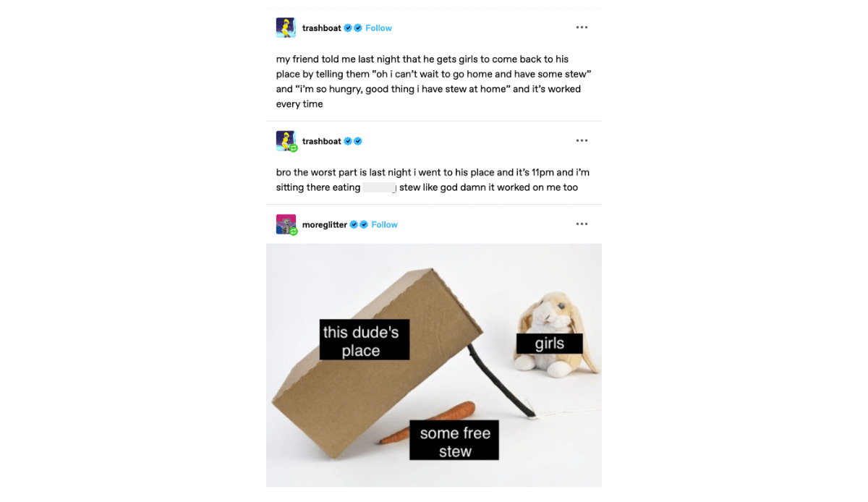Click first blue verified badge beside top trashboat
Screen dimensions: 868x502
point(348,28)
